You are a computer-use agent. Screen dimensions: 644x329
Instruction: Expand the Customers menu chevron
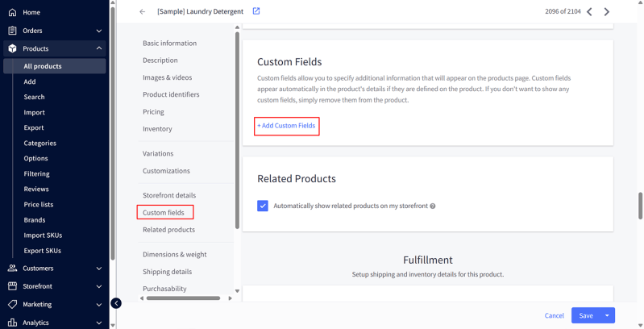click(x=99, y=269)
